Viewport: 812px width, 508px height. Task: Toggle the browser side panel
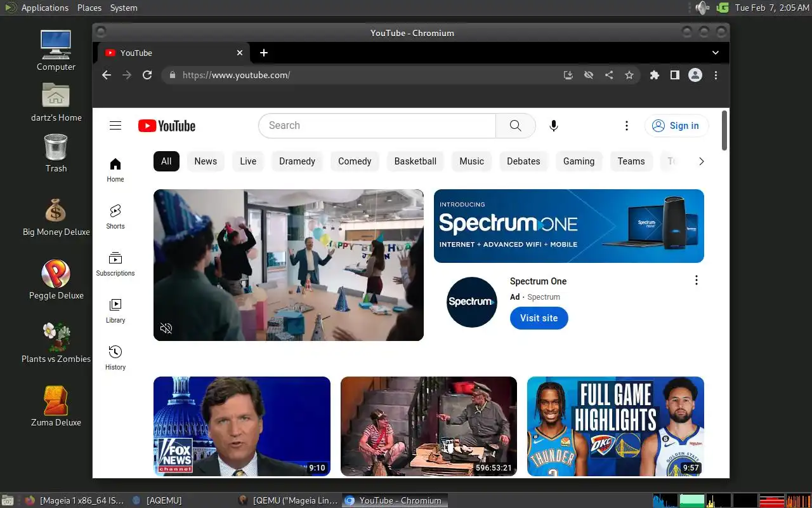[x=675, y=75]
